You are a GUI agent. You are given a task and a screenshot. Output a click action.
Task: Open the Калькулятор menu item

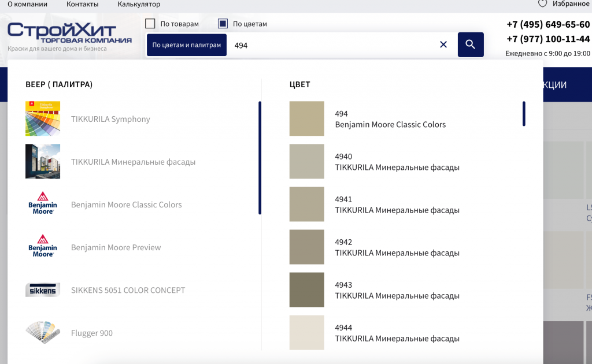click(139, 4)
